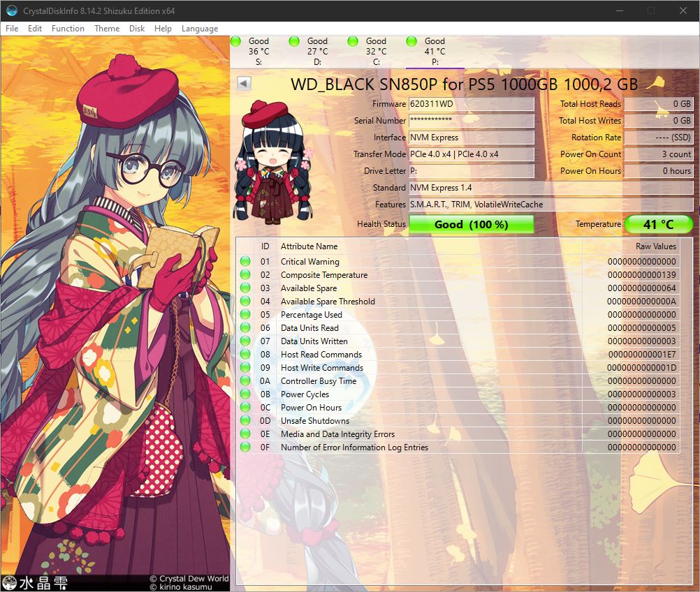Select the Composite Temperature attribute name

324,275
